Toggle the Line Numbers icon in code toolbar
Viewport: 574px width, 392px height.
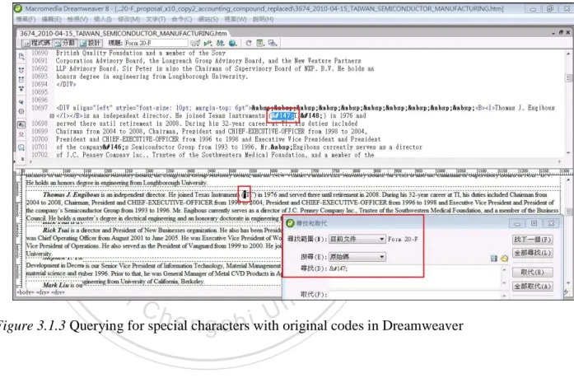coord(21,125)
